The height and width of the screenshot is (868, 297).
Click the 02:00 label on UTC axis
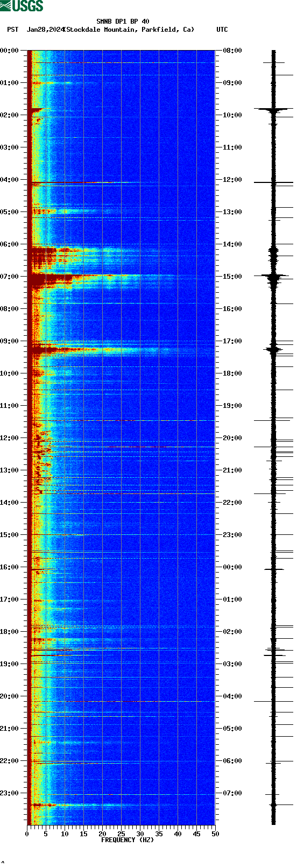pyautogui.click(x=232, y=632)
